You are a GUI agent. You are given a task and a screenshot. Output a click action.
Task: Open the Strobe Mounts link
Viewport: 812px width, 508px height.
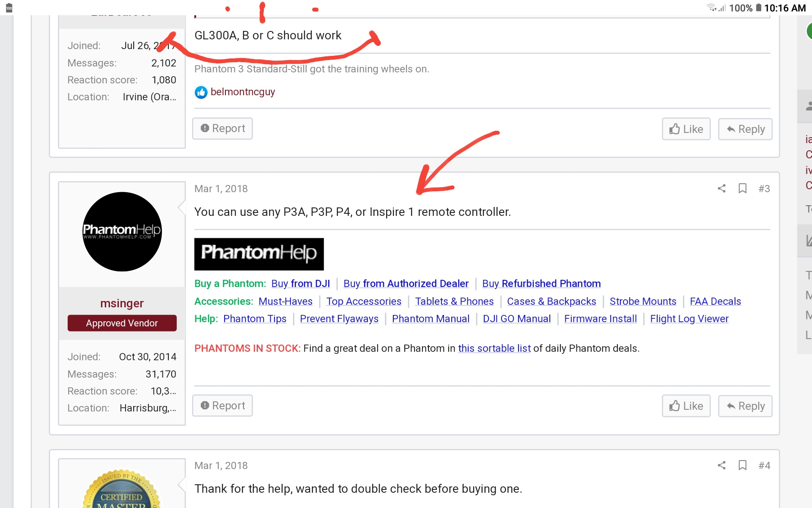(643, 301)
